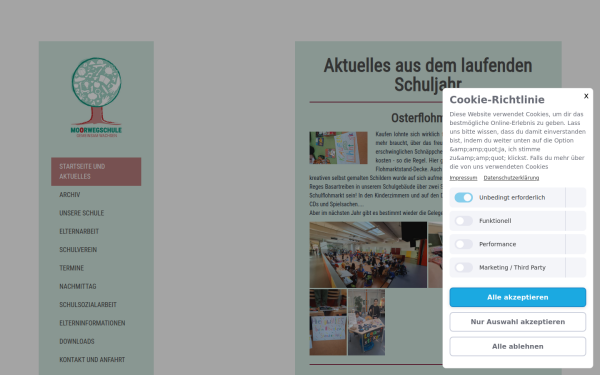Open the large school hall photo
Image resolution: width=600 pixels, height=375 pixels.
[x=368, y=255]
